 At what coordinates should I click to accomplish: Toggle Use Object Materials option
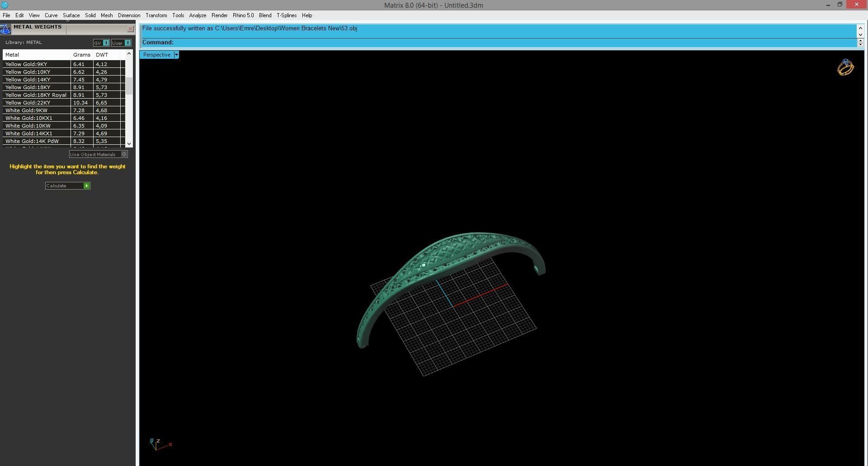[99, 154]
